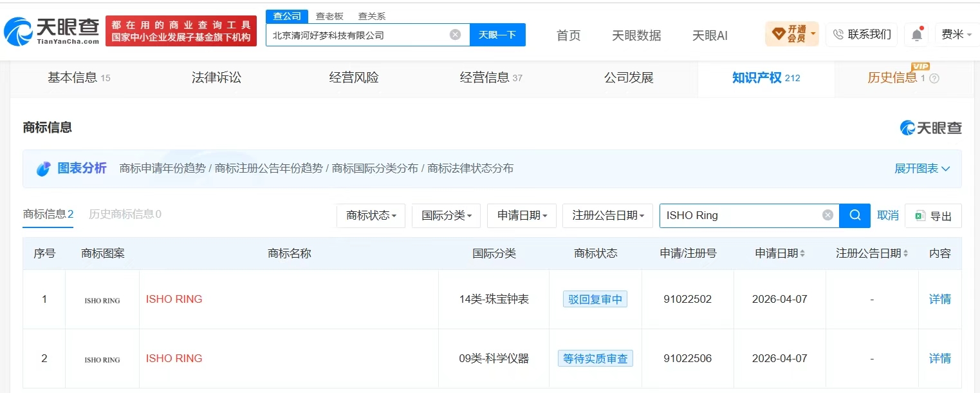This screenshot has width=980, height=393.
Task: Open the membership button dropdown
Action: point(791,34)
